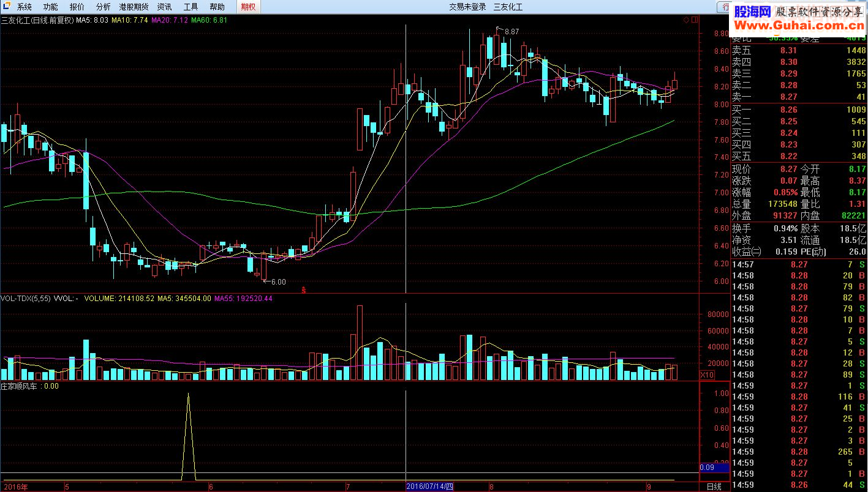Viewport: 868px width, 492px height.
Task: Click the 6.00 low price label
Action: (278, 282)
